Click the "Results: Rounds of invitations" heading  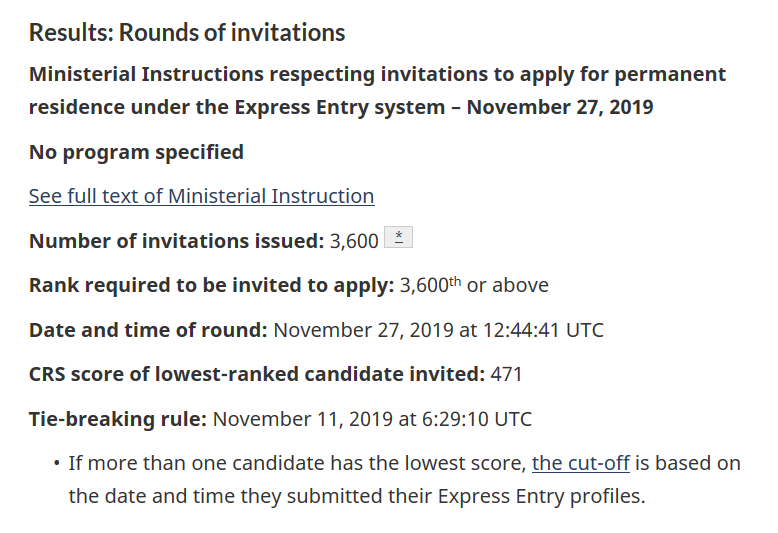point(187,33)
